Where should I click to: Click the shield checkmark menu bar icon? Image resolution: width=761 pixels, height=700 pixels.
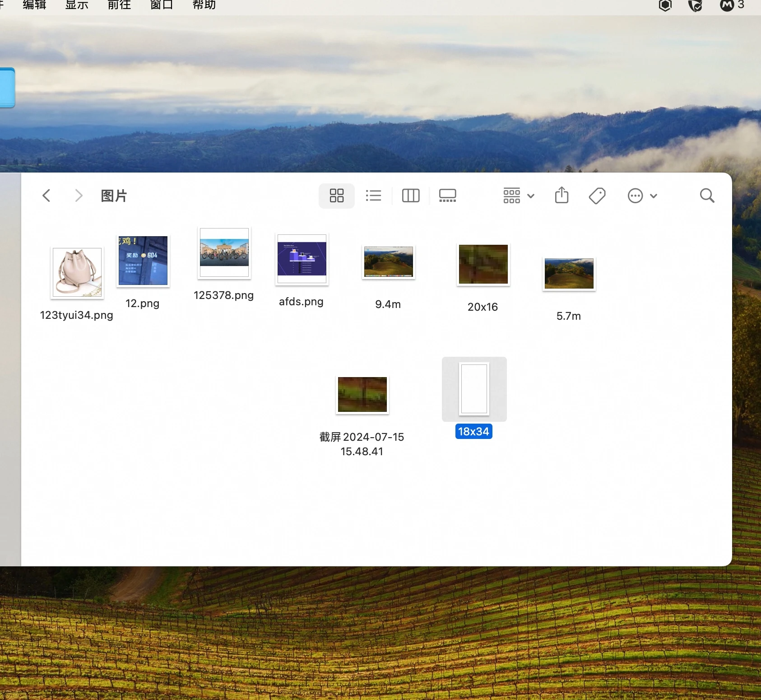(696, 5)
